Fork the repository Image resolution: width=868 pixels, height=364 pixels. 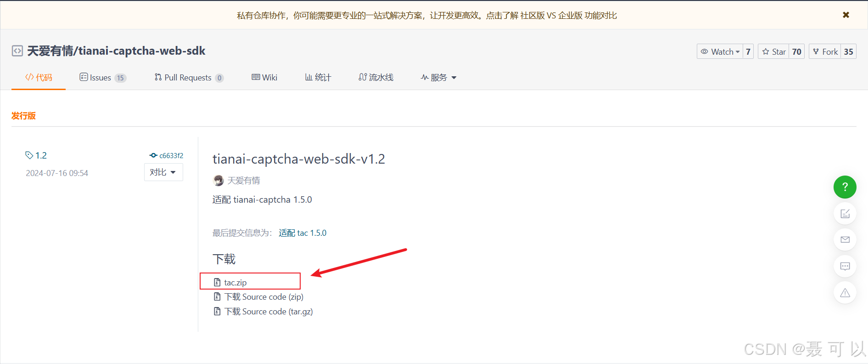coord(825,51)
